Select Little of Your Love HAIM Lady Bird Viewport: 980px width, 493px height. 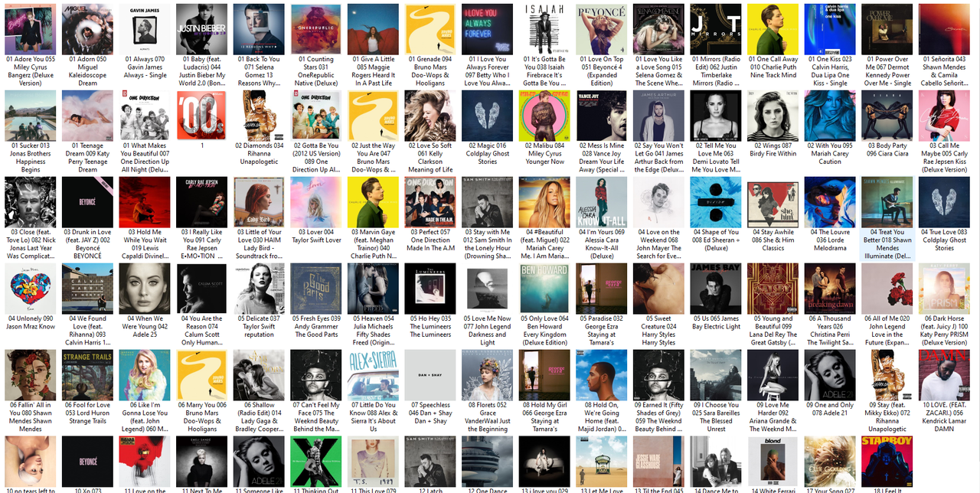(x=259, y=219)
